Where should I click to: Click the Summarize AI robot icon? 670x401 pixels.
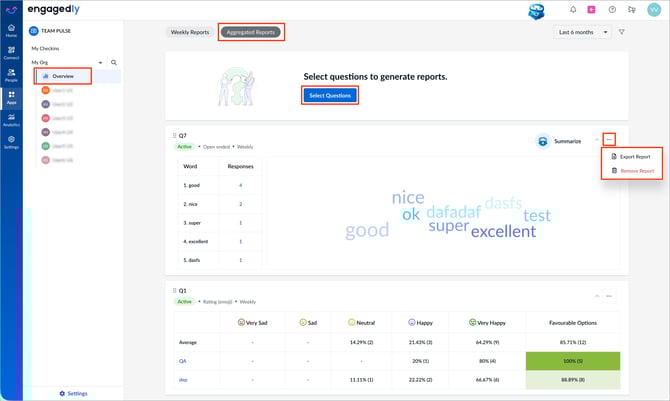tap(543, 141)
